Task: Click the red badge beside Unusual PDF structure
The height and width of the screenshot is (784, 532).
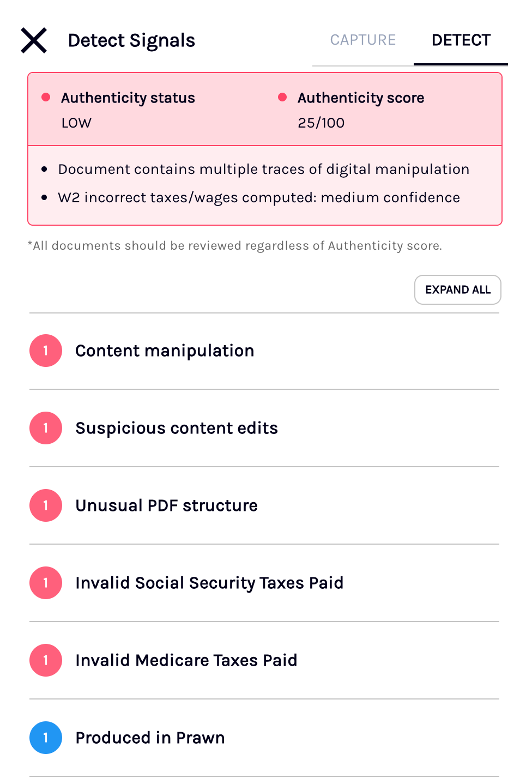Action: (46, 505)
